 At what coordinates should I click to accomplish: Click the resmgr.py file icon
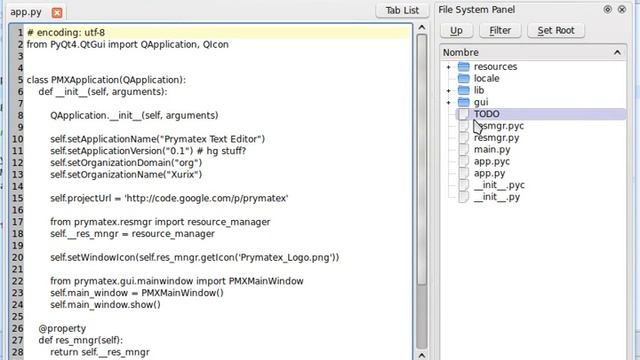click(463, 138)
